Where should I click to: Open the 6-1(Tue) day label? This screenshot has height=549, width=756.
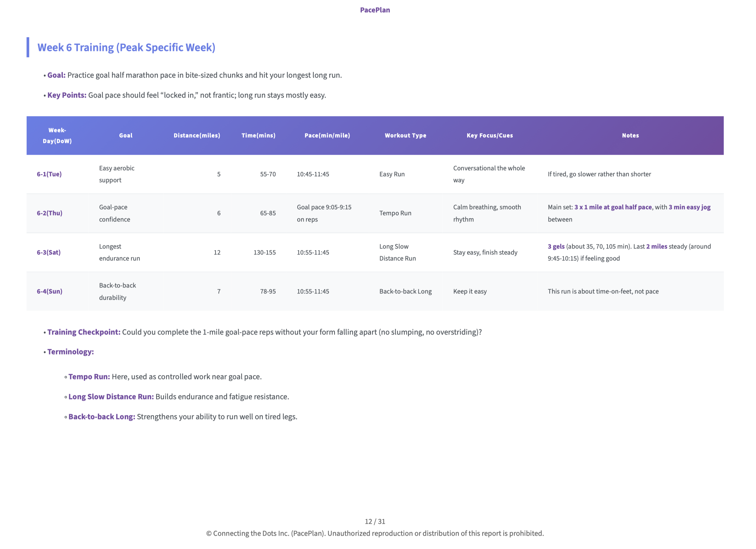tap(49, 174)
